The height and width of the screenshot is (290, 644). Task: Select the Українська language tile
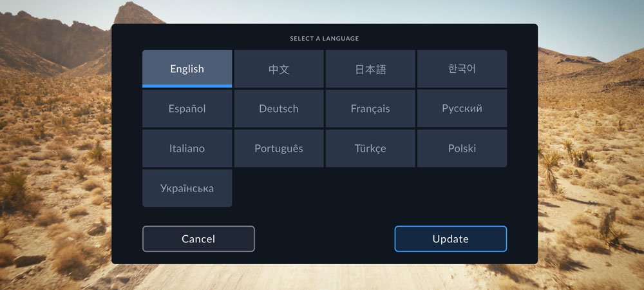click(187, 188)
